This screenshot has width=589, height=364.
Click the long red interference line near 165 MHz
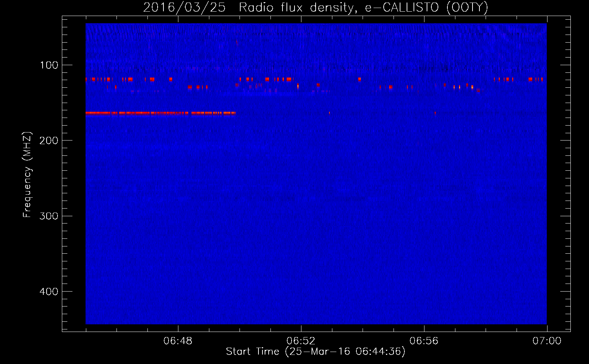(161, 113)
